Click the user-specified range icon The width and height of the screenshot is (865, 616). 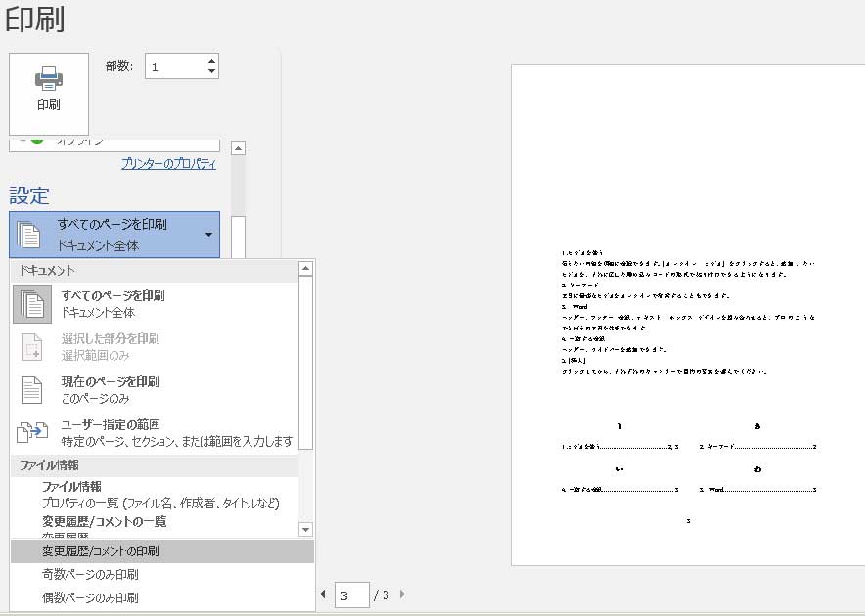tap(32, 433)
